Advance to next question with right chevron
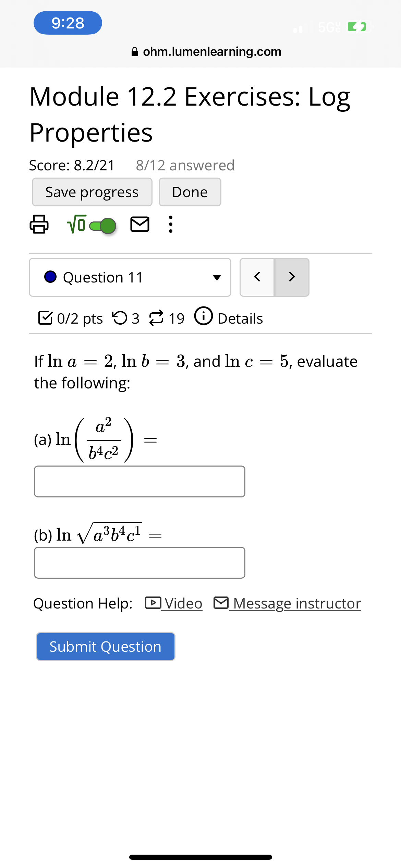 291,277
